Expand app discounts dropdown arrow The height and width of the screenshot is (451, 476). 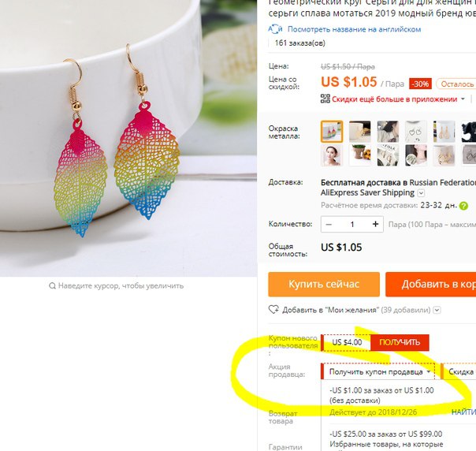[463, 99]
